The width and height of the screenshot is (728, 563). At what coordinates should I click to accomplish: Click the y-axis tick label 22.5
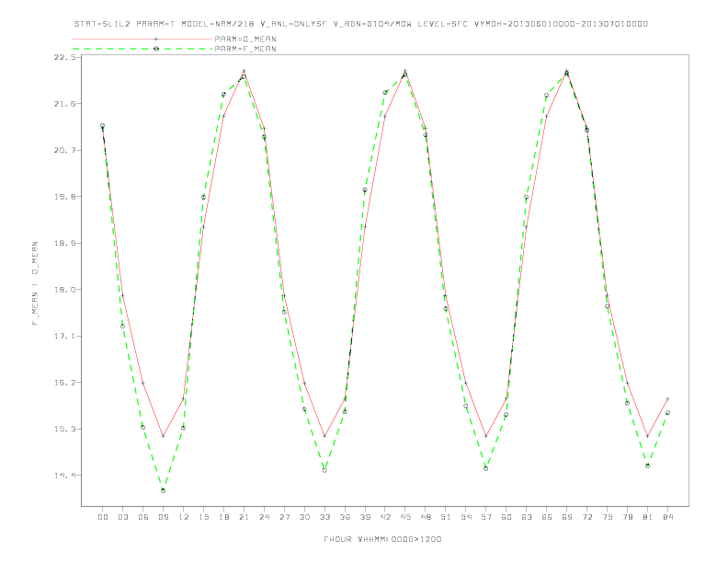[64, 57]
